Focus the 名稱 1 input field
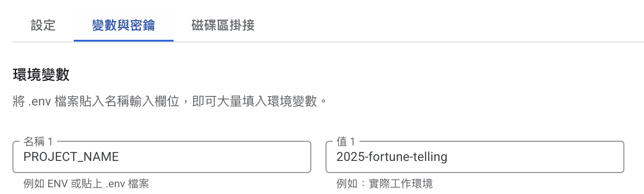The width and height of the screenshot is (644, 194). click(x=162, y=157)
